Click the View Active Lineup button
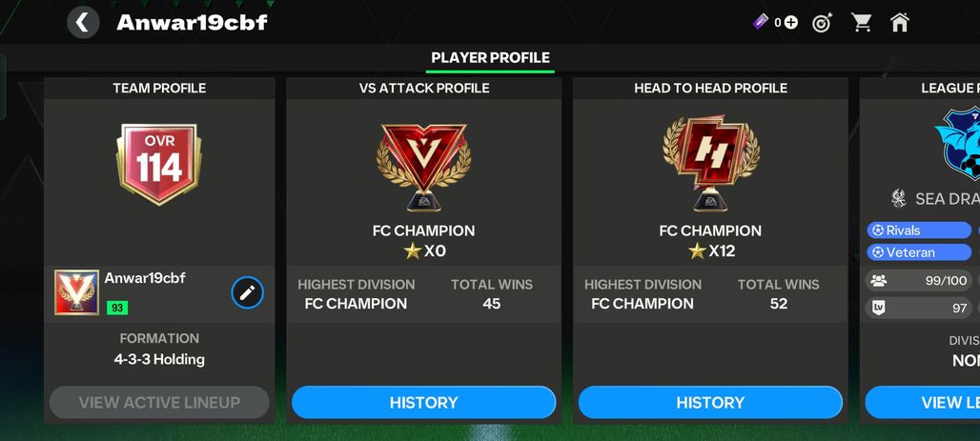The width and height of the screenshot is (980, 441). [159, 402]
